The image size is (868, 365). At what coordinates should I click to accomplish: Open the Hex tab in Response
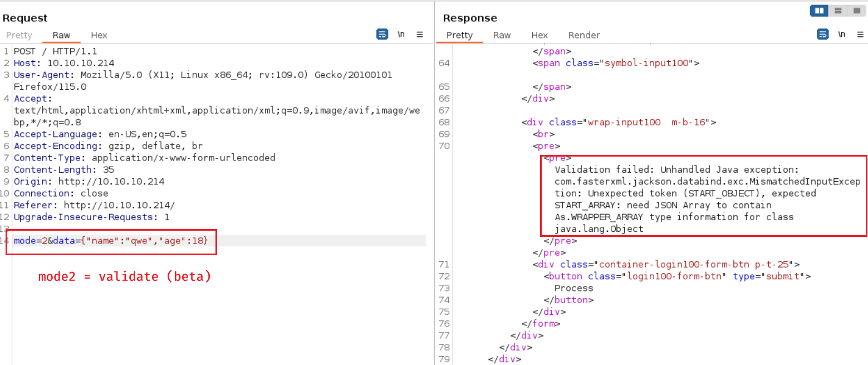540,35
